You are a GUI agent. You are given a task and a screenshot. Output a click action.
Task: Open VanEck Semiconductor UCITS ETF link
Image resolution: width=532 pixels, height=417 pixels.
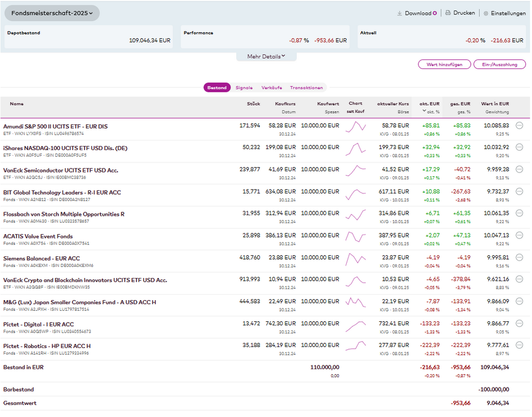point(61,170)
